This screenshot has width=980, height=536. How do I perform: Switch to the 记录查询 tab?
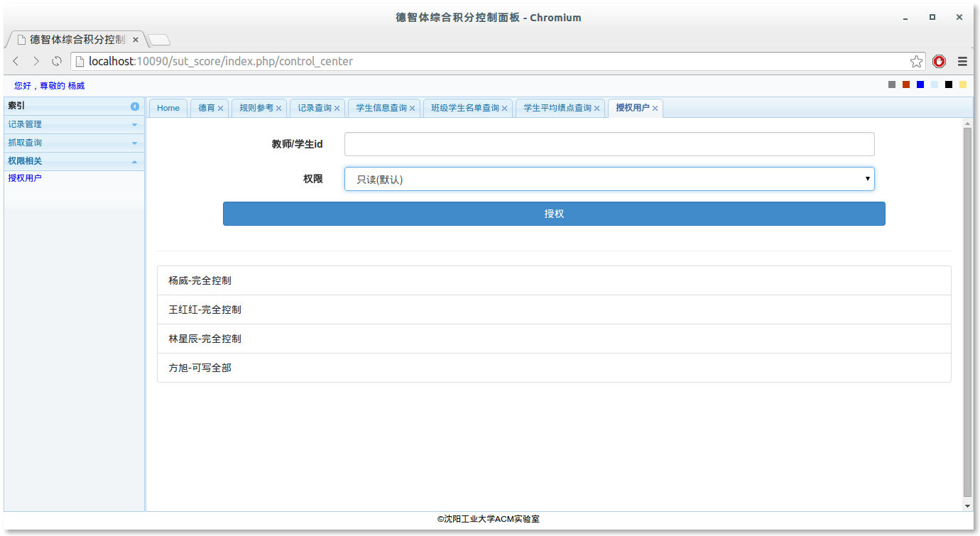coord(315,108)
